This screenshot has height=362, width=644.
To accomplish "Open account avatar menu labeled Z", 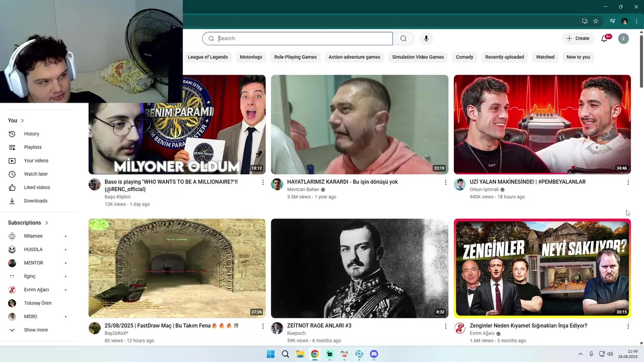I will click(623, 38).
